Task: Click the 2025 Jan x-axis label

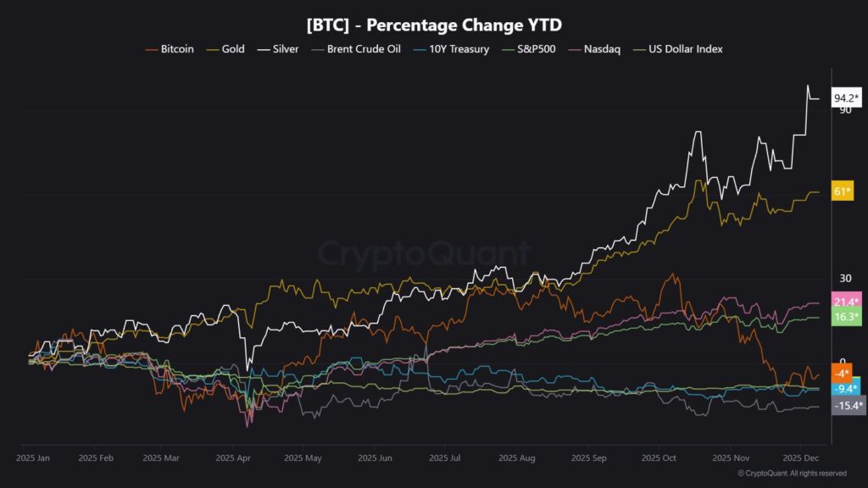Action: point(33,458)
